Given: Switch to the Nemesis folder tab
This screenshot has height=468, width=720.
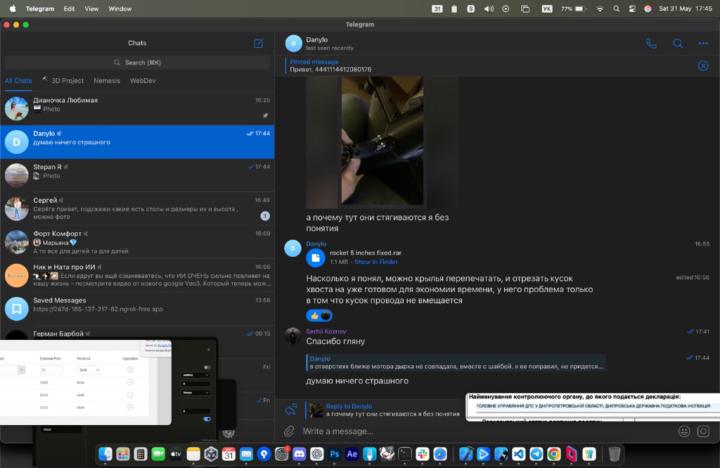Looking at the screenshot, I should [107, 80].
